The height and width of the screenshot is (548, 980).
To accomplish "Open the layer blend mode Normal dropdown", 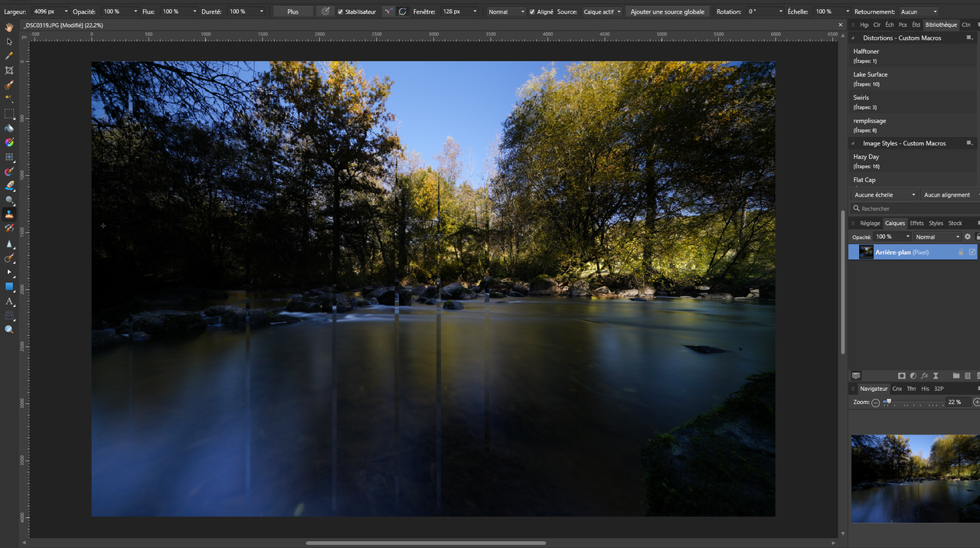I will point(937,236).
